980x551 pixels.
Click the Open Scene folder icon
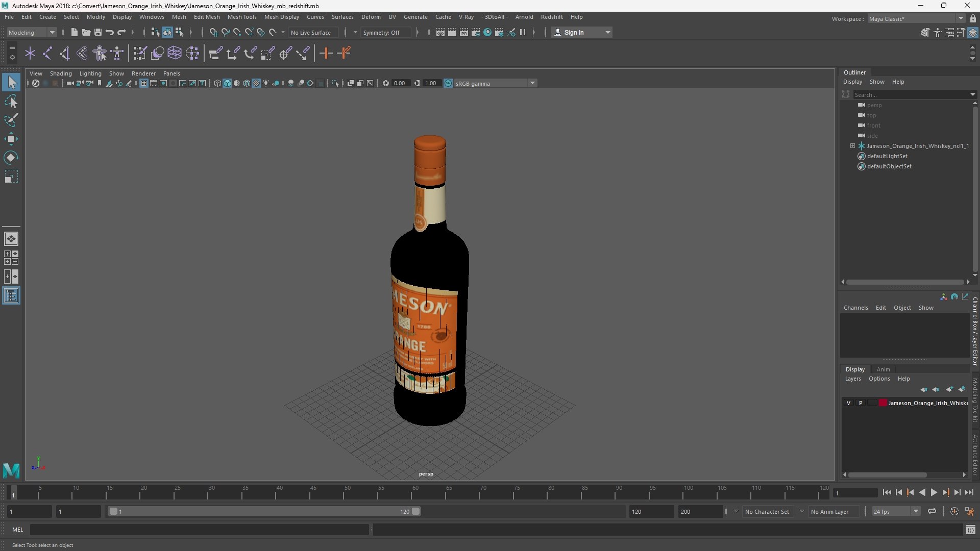[86, 32]
